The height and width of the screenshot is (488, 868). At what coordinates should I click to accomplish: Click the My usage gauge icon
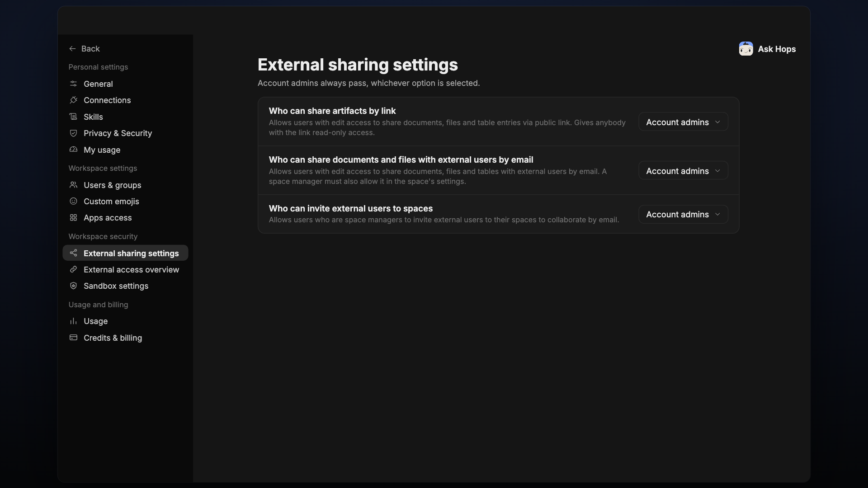click(73, 150)
